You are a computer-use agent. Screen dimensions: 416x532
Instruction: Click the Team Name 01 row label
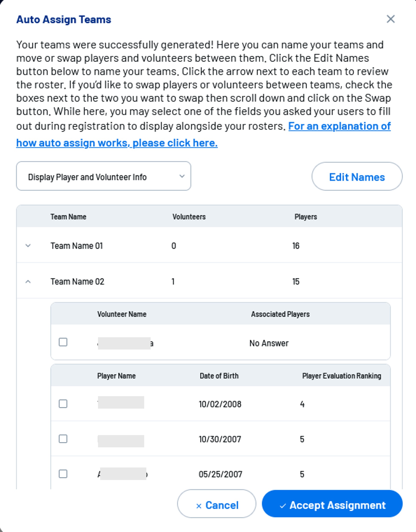[76, 246]
